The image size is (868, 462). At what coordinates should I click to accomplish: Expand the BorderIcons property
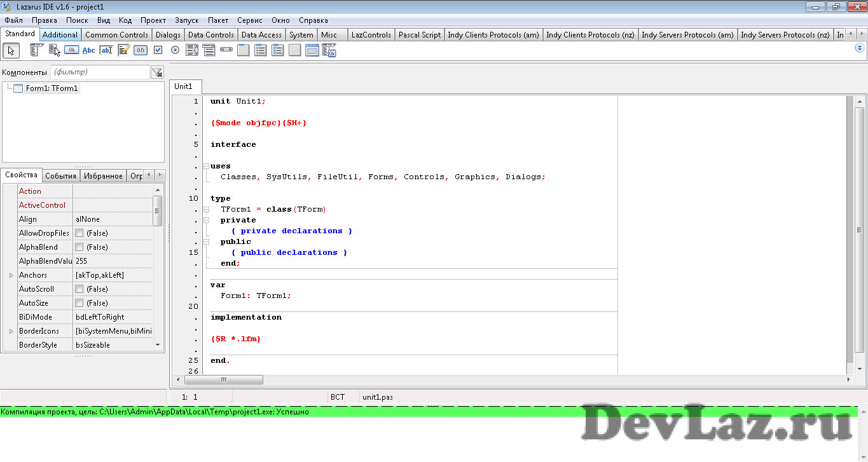(11, 331)
